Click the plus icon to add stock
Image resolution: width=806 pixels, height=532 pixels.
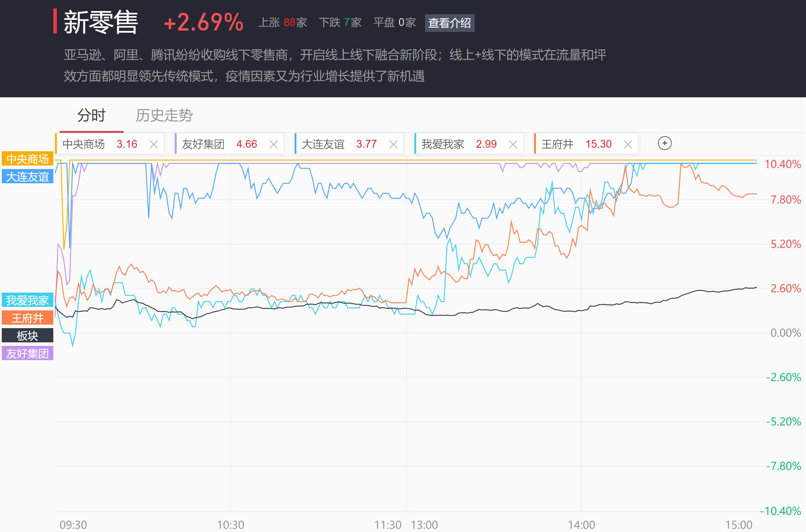(665, 143)
